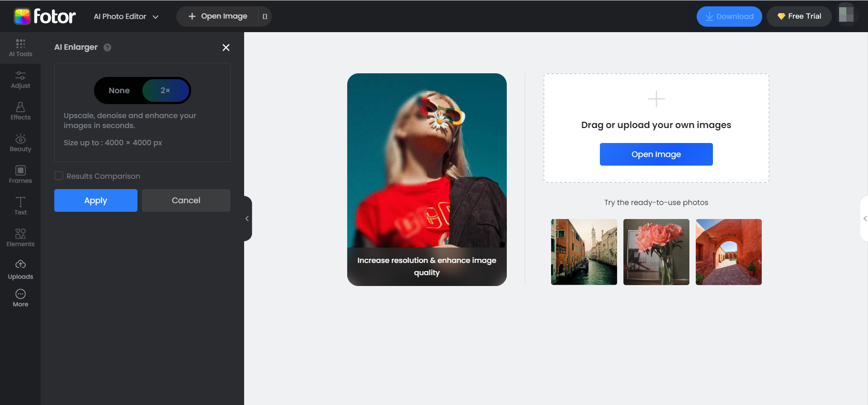Click 'Increase resolution & enhance image quality' caption
868x405 pixels.
point(427,266)
